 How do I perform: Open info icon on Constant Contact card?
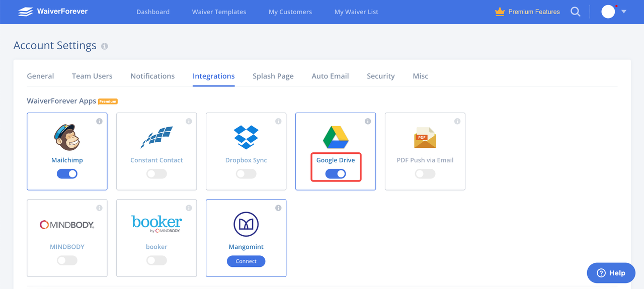tap(189, 121)
